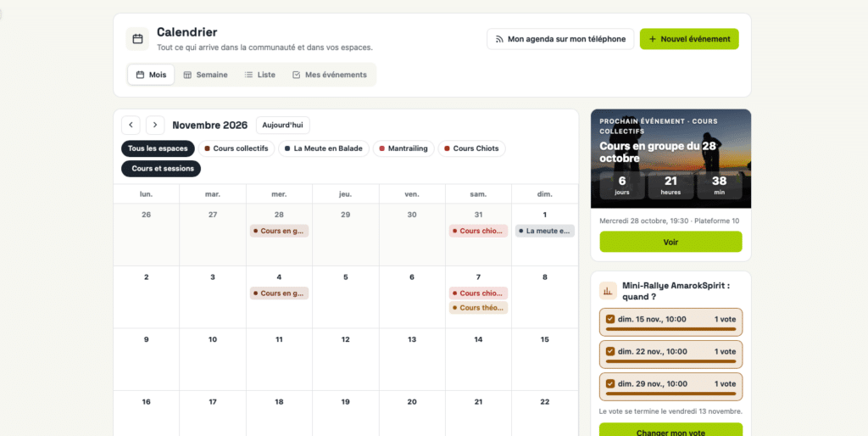868x436 pixels.
Task: Open La meute e... event on the 1st
Action: pyautogui.click(x=545, y=231)
